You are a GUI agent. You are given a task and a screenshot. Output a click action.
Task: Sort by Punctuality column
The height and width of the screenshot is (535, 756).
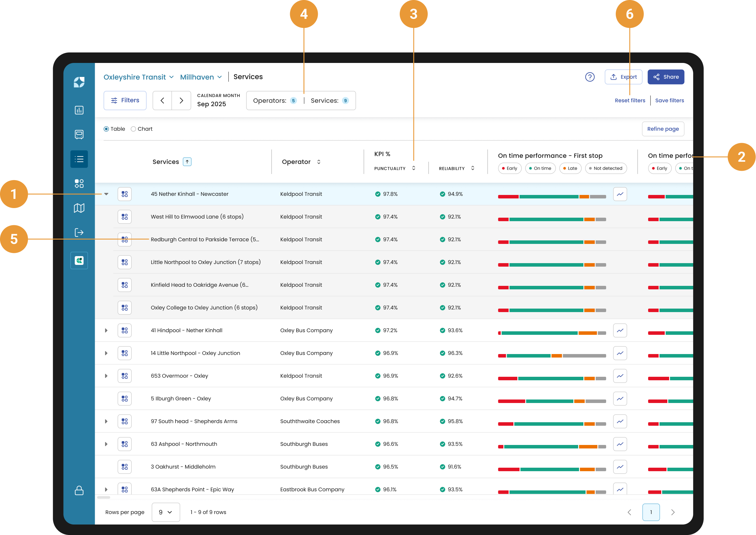point(414,168)
